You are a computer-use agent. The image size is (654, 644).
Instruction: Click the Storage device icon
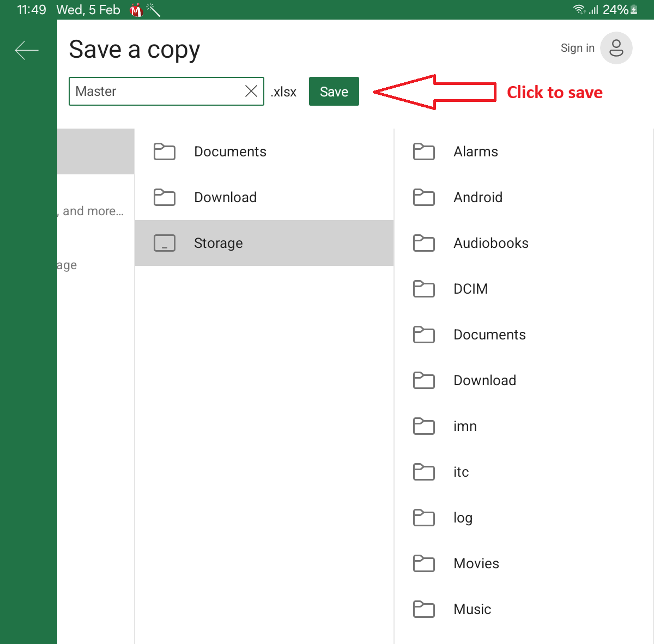pos(165,243)
